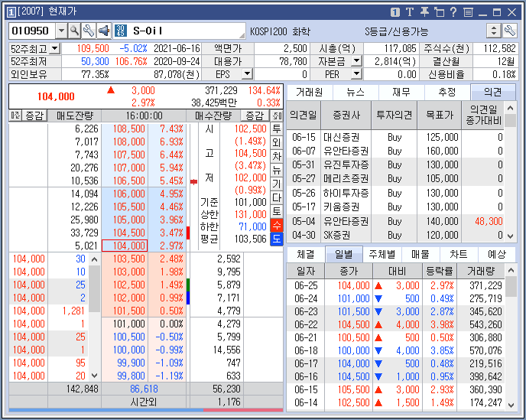Switch to the 주체별 tab
The width and height of the screenshot is (526, 420).
click(382, 255)
